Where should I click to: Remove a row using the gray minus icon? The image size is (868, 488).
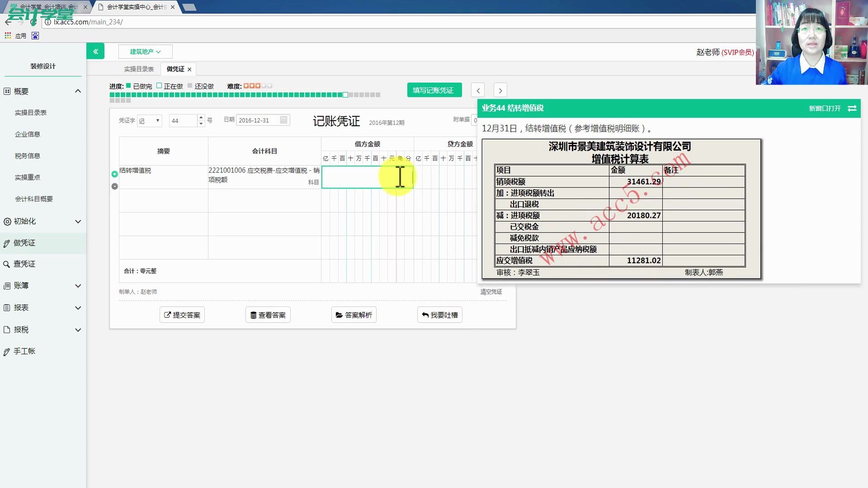(x=114, y=186)
